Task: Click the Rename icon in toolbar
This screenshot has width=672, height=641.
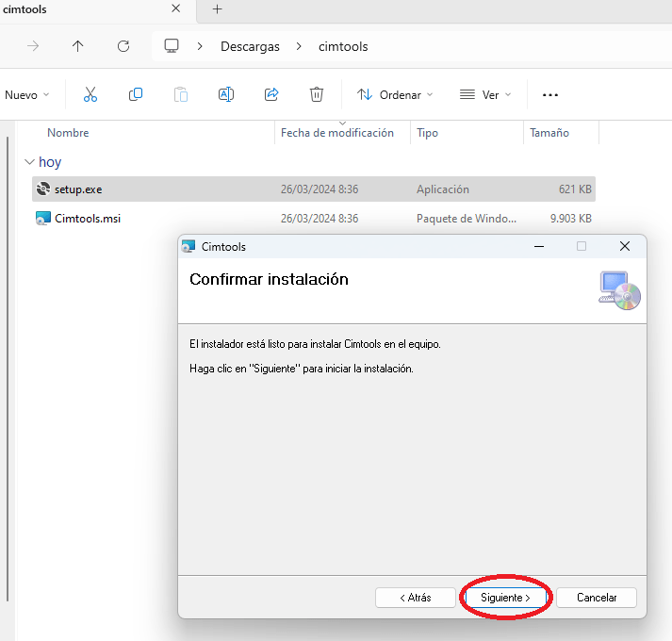Action: click(226, 94)
